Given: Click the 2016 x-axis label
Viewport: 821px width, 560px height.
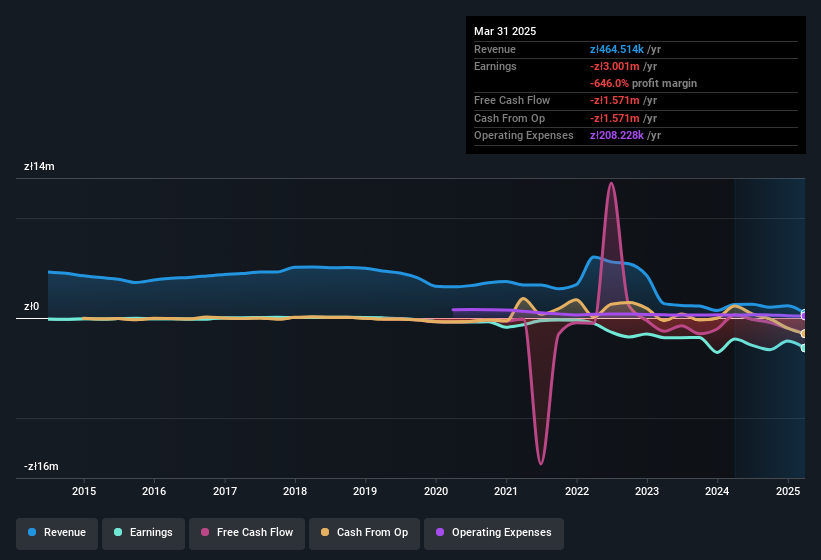Looking at the screenshot, I should (154, 491).
